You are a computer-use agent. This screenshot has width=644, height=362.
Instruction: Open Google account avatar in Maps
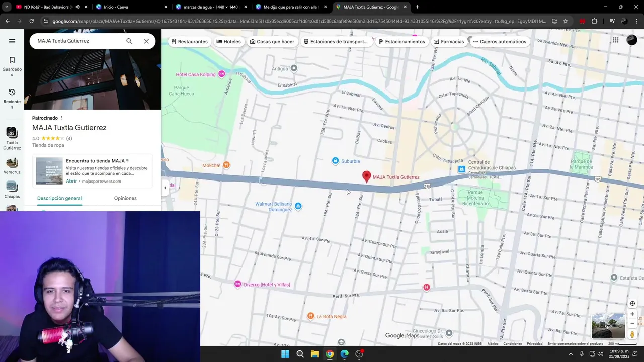click(632, 40)
